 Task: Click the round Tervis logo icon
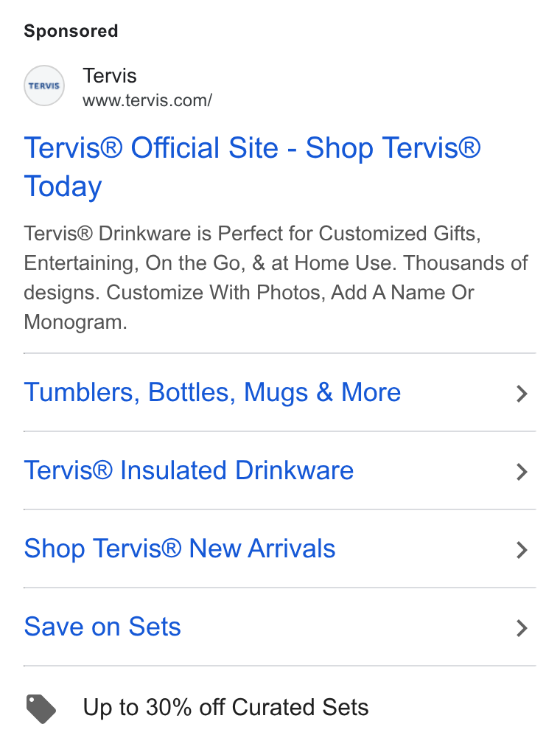click(44, 86)
